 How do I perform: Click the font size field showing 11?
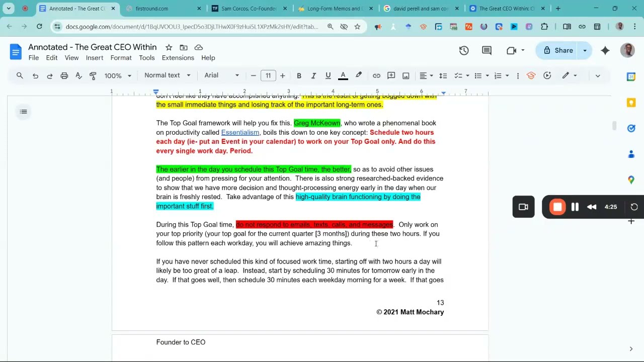pos(268,75)
